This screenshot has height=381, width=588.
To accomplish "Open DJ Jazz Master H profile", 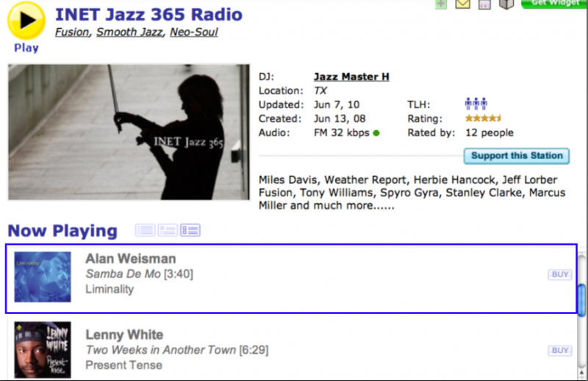I will point(351,76).
